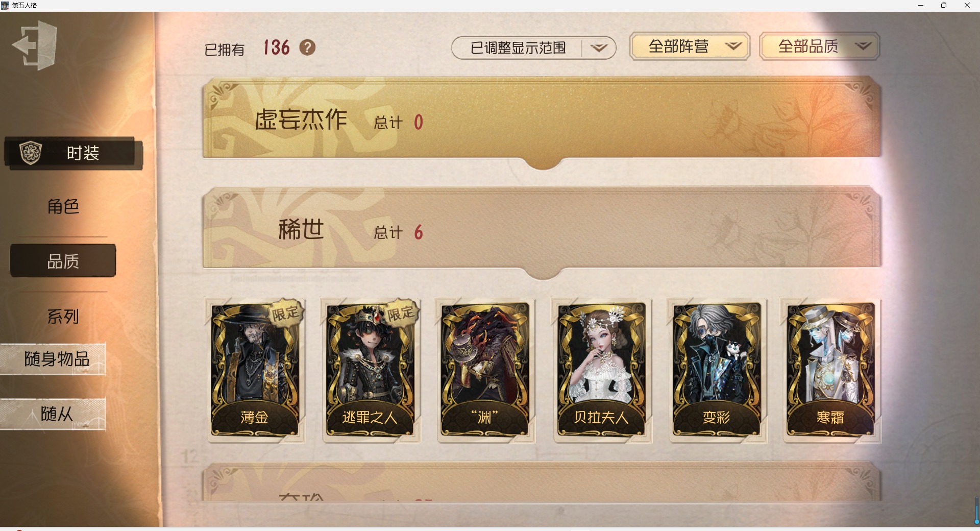The width and height of the screenshot is (980, 531).
Task: Select the 品质 sorting tab
Action: point(63,261)
